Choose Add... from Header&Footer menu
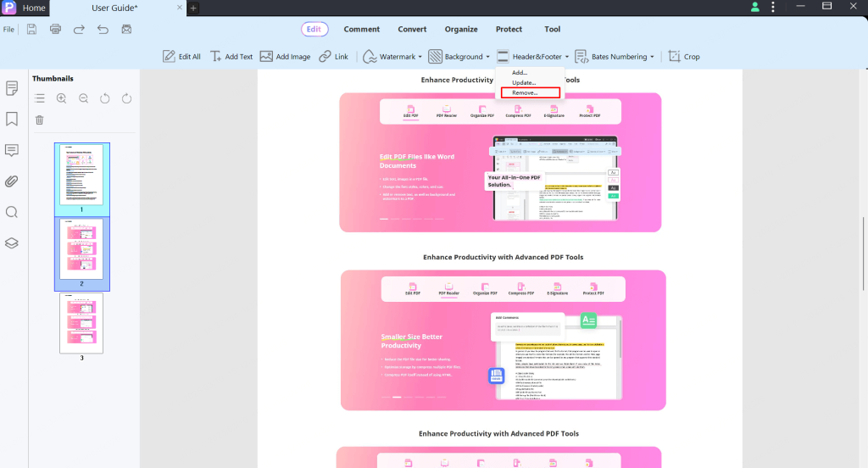 tap(520, 73)
